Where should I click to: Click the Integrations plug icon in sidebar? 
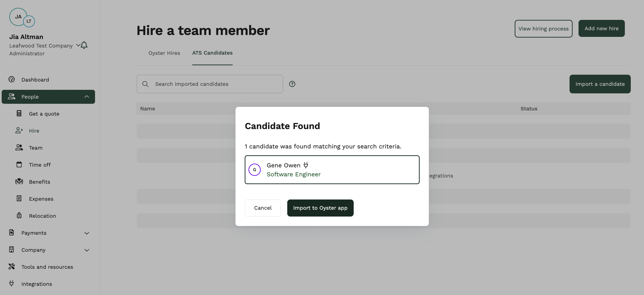tap(12, 283)
